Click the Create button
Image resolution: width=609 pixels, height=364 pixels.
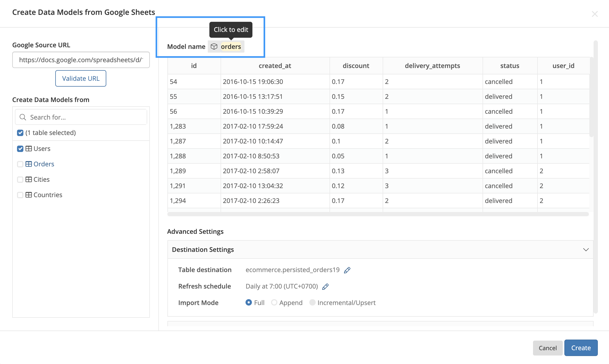point(581,348)
